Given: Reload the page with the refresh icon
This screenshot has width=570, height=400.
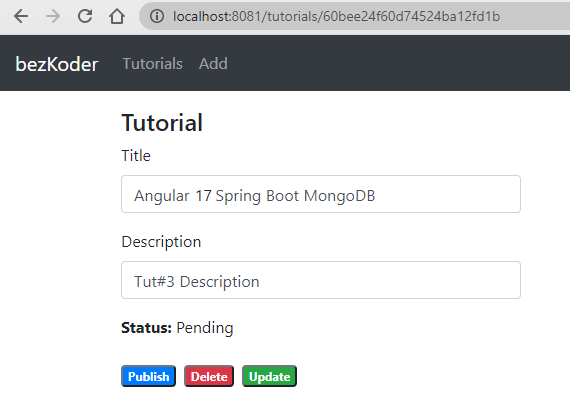Looking at the screenshot, I should 85,16.
